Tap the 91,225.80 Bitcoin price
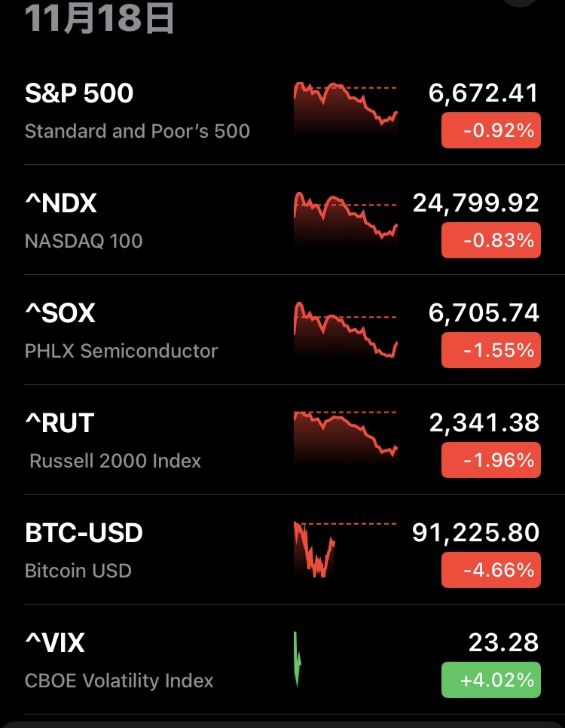The image size is (565, 728). click(x=475, y=533)
